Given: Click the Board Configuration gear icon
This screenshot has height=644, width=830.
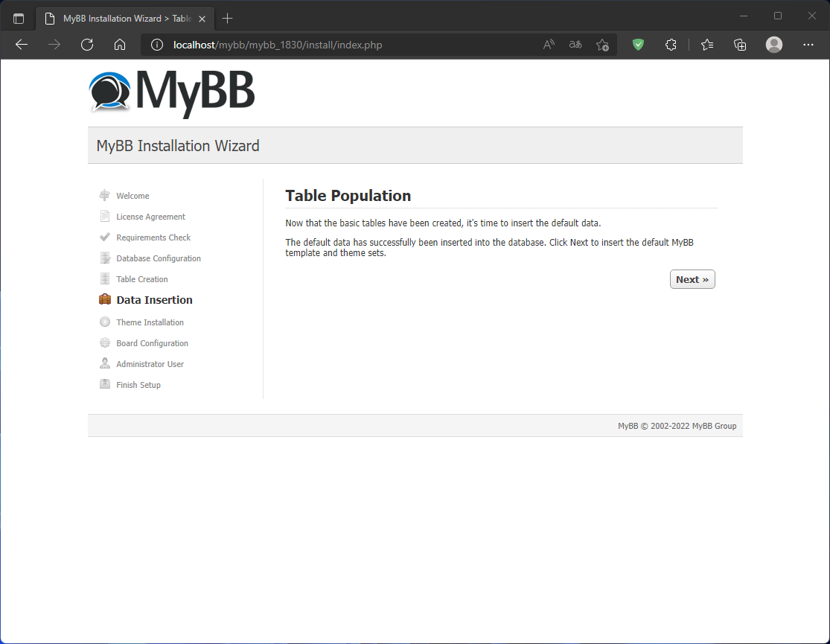Looking at the screenshot, I should click(x=105, y=342).
